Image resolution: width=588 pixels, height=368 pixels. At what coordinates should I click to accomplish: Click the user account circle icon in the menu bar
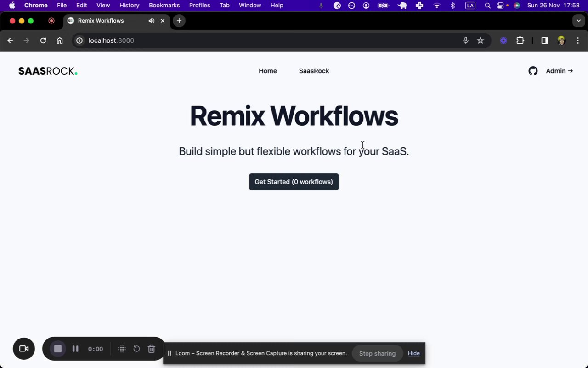pos(366,6)
